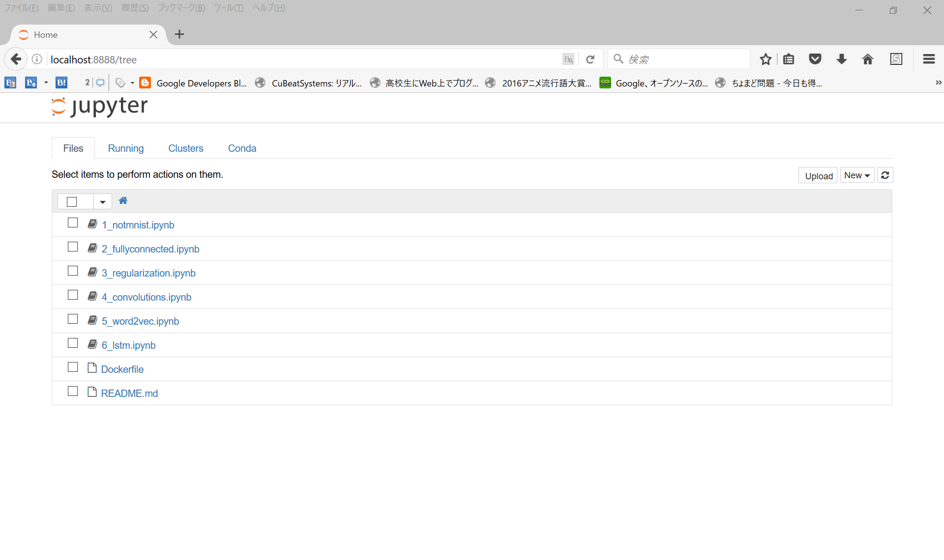Image resolution: width=944 pixels, height=560 pixels.
Task: Click the Upload button
Action: pyautogui.click(x=819, y=175)
